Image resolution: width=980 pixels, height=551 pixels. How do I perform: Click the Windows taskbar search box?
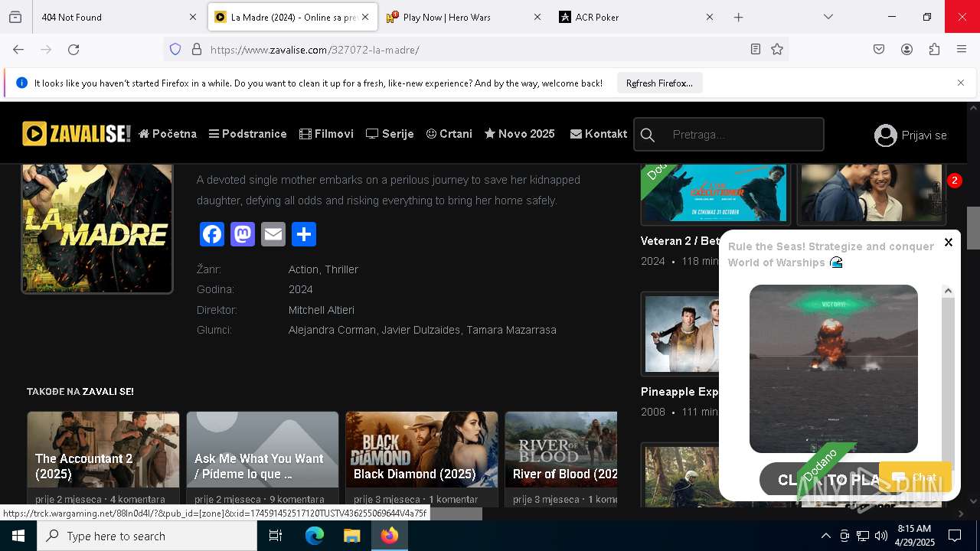point(147,536)
